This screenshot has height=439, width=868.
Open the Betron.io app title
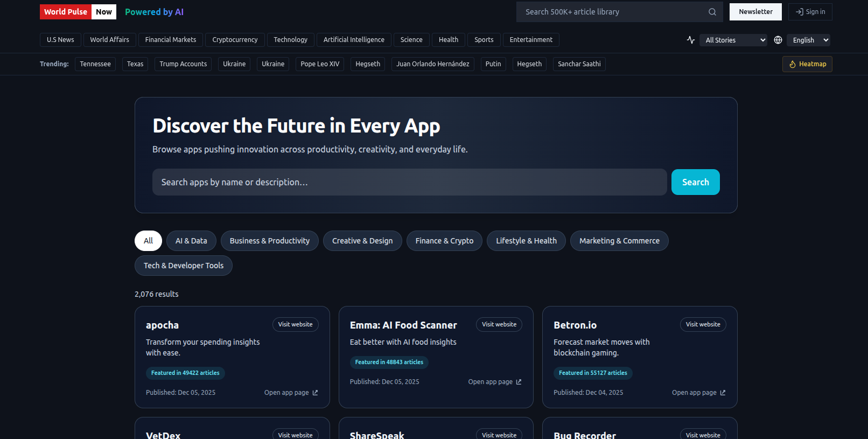[x=575, y=325]
